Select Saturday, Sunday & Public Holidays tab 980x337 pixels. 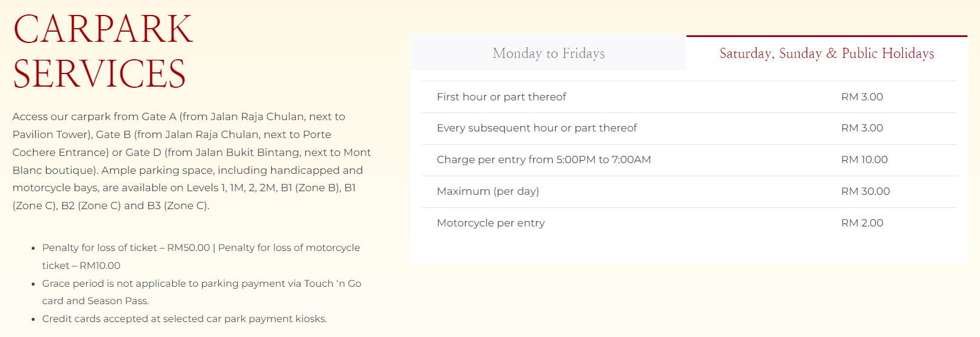click(x=827, y=53)
